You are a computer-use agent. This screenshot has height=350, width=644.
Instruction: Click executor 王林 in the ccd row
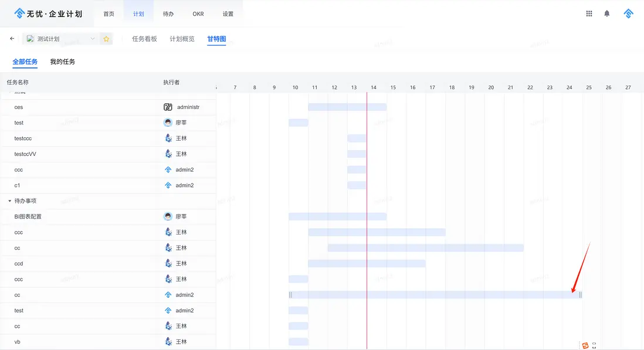[x=181, y=263]
